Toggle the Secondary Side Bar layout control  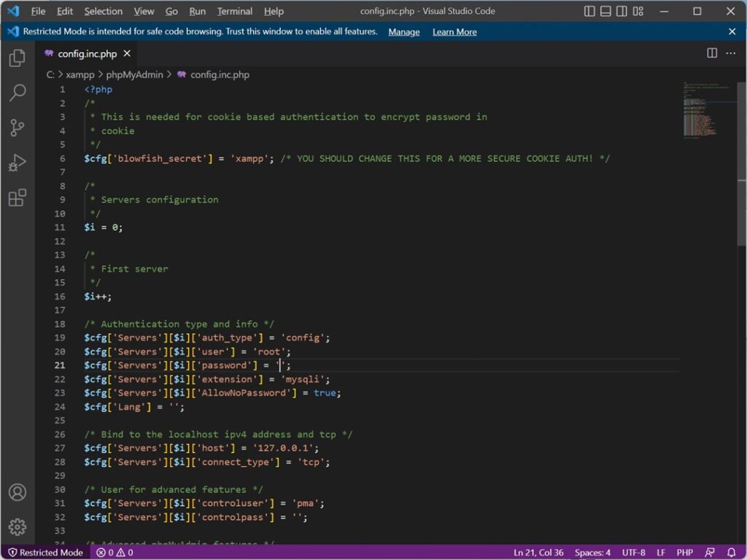(622, 11)
